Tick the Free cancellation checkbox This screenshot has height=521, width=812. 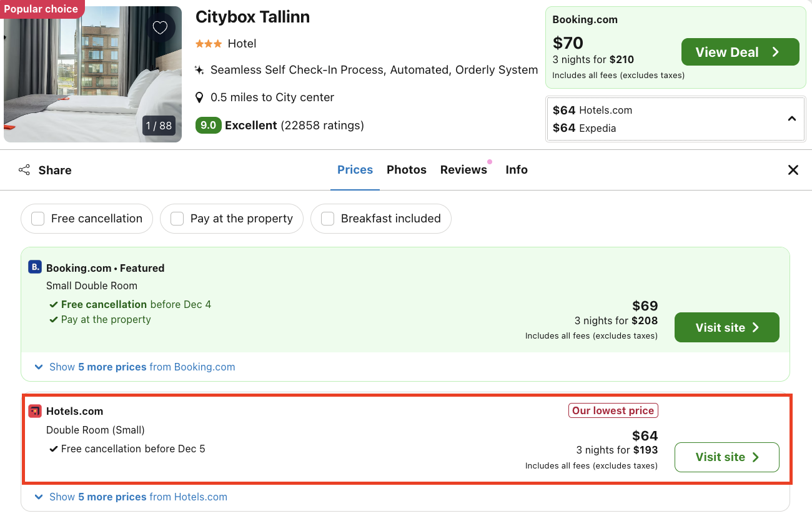tap(38, 219)
